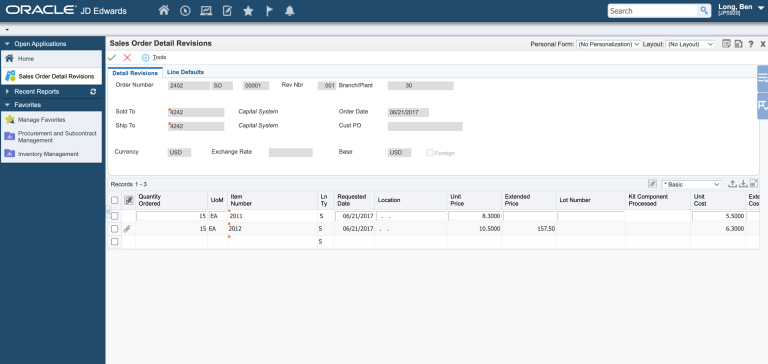Click the Item Number column header
768x364 pixels.
point(272,200)
